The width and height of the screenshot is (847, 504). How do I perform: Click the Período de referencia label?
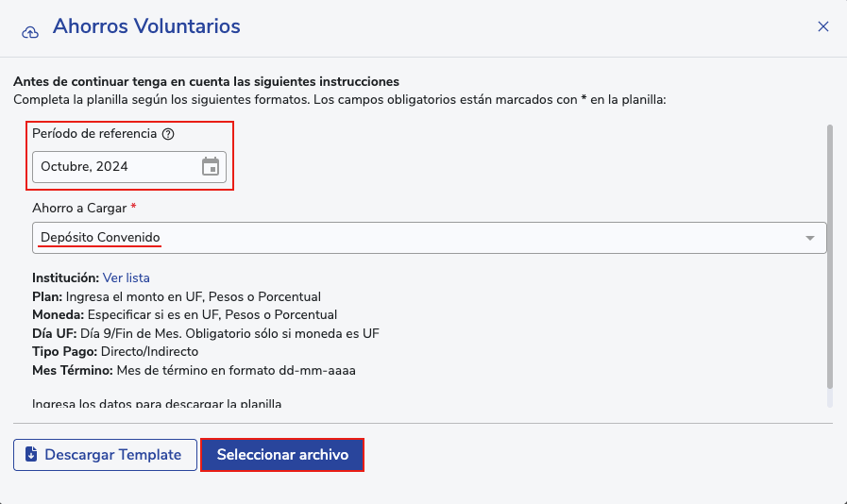click(94, 134)
